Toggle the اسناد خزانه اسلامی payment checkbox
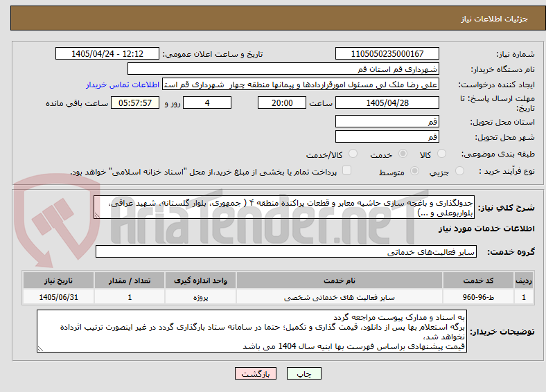The image size is (546, 392). coord(346,170)
